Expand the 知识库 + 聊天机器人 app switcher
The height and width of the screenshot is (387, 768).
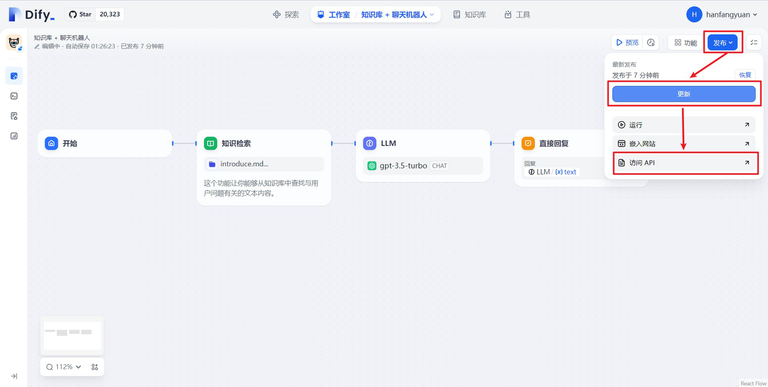397,15
